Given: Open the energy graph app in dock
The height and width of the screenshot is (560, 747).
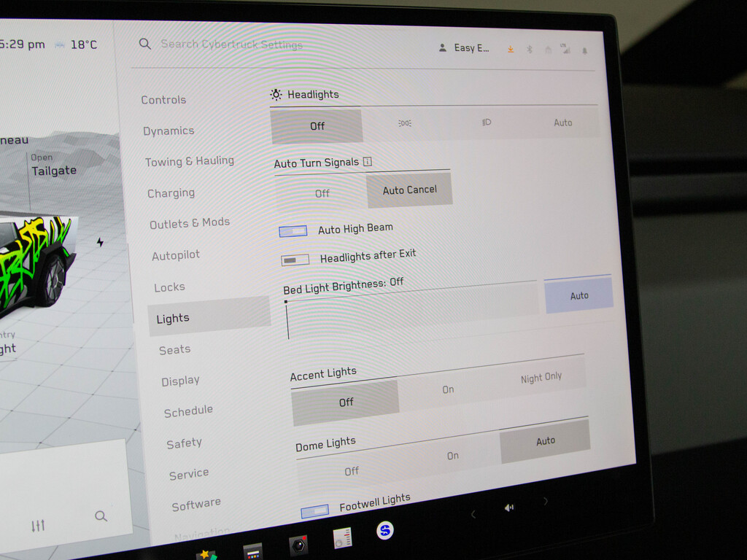Looking at the screenshot, I should coord(343,538).
